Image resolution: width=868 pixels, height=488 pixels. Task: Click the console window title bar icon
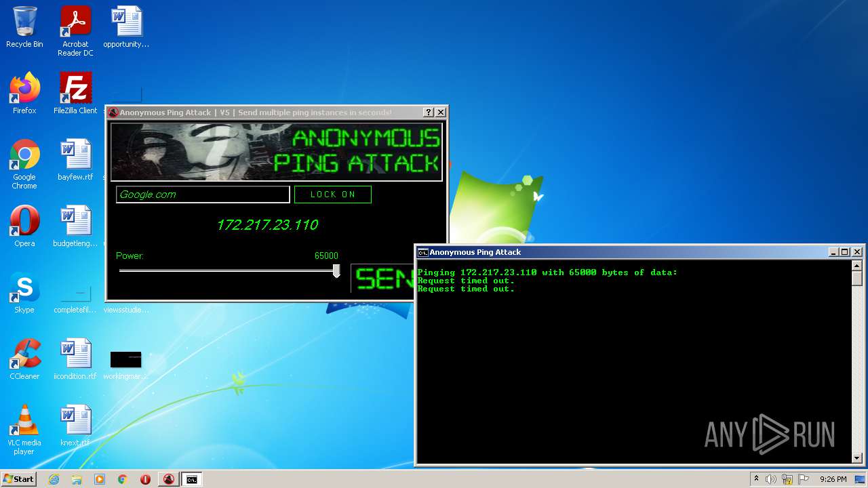[x=422, y=252]
